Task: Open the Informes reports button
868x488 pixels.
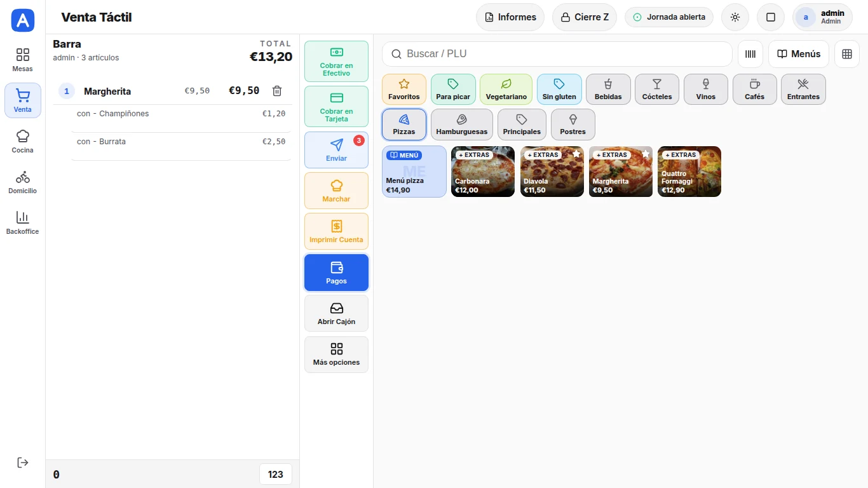Action: [x=510, y=17]
